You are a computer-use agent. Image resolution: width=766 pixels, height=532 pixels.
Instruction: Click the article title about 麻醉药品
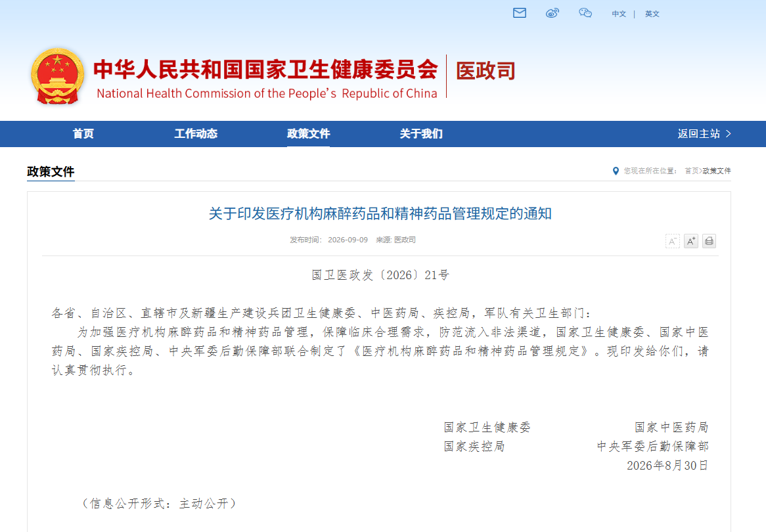click(380, 213)
